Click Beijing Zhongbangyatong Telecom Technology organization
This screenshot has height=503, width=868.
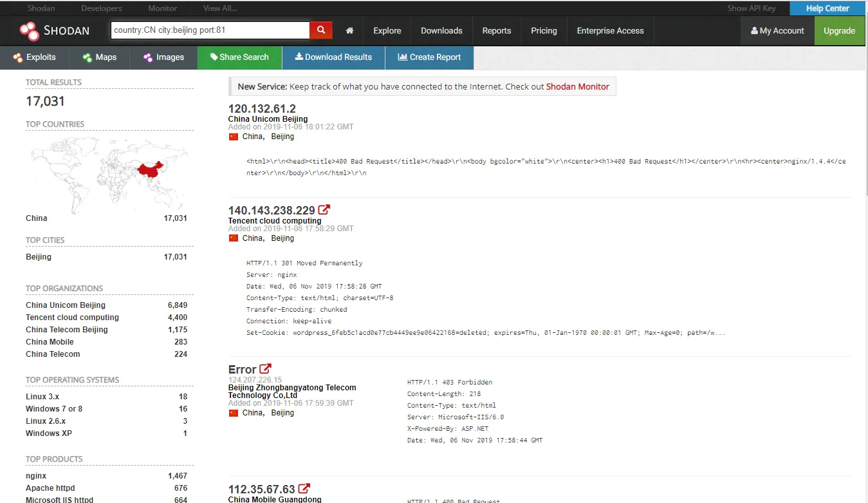pos(292,392)
